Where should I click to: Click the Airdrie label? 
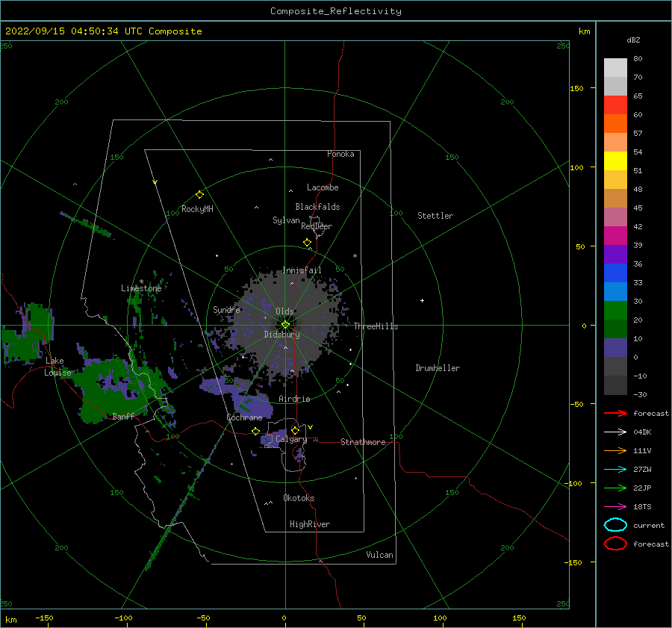click(294, 399)
